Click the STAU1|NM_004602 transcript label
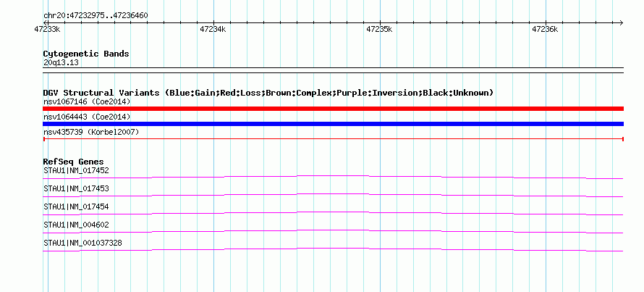Screen dimensions: 644x292 click(76, 225)
